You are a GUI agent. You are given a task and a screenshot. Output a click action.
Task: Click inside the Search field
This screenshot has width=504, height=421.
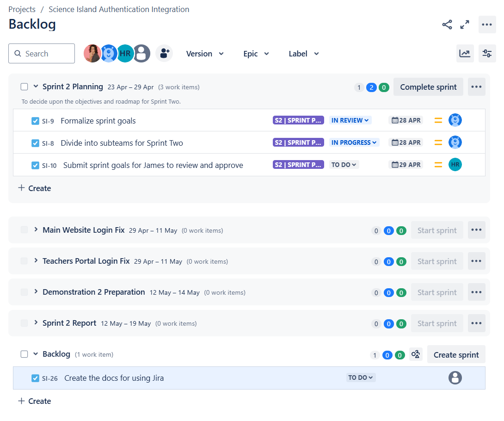click(42, 53)
